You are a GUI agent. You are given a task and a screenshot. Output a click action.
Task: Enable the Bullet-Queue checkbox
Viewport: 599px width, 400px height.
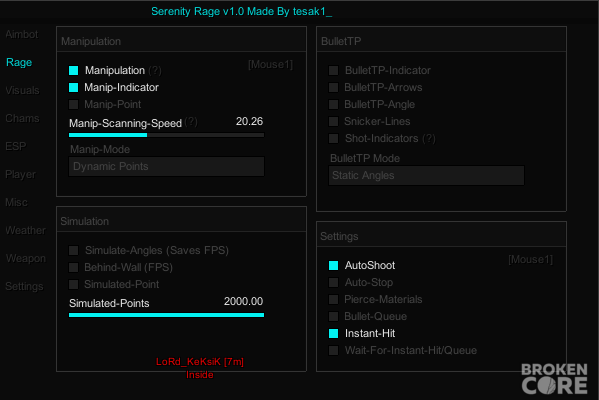(333, 316)
